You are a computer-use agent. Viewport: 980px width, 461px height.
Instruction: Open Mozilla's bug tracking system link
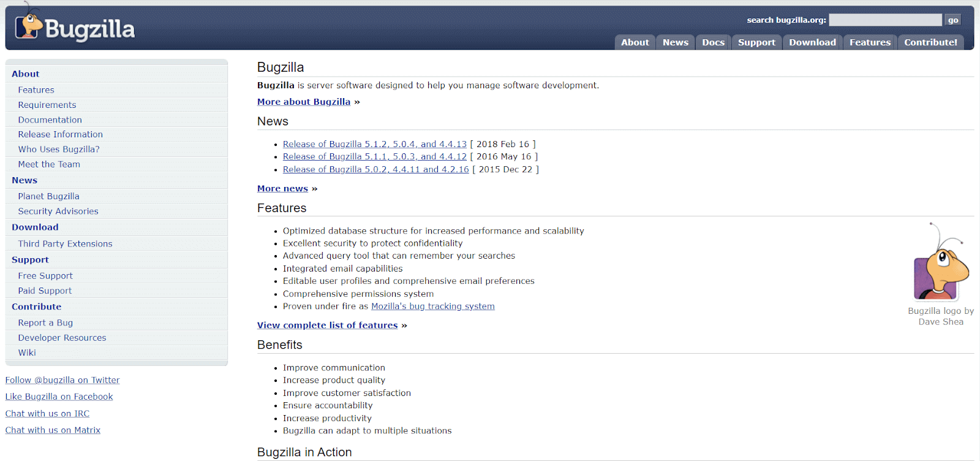[x=432, y=307]
